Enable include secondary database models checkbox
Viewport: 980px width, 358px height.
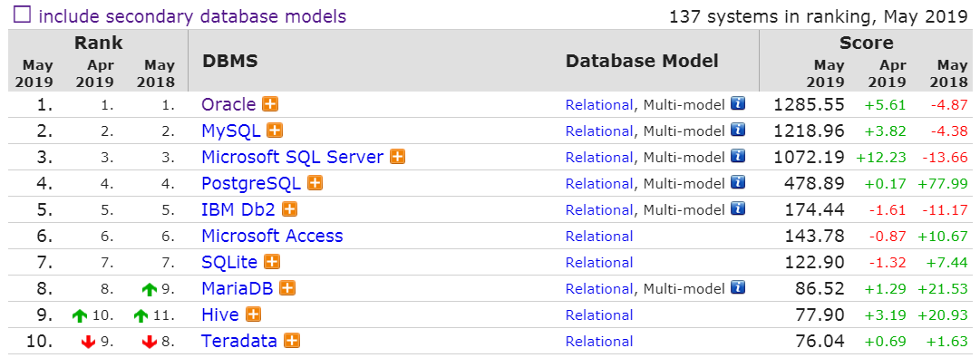coord(23,15)
